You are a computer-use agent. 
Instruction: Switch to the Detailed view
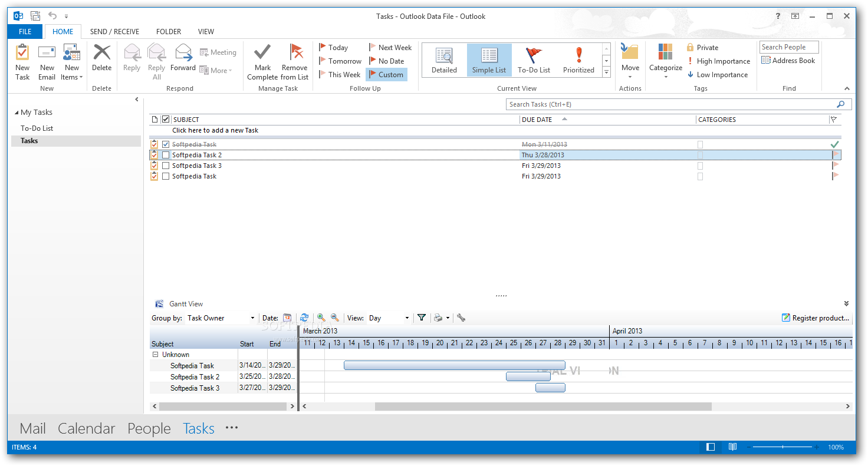tap(444, 60)
